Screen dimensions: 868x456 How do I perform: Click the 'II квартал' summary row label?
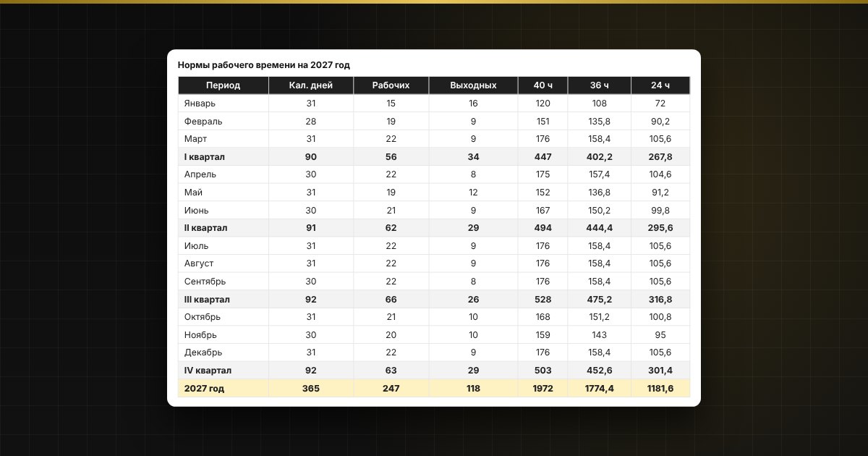click(206, 228)
